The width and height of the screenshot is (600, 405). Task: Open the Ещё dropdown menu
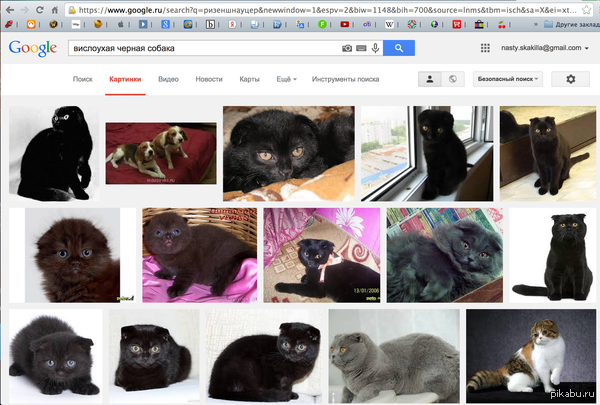[x=285, y=78]
